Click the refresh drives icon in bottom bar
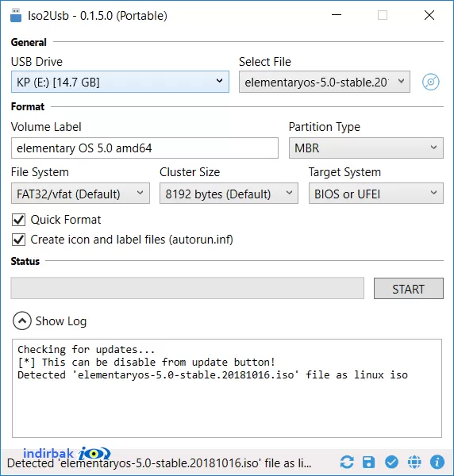The image size is (454, 476). point(347,462)
